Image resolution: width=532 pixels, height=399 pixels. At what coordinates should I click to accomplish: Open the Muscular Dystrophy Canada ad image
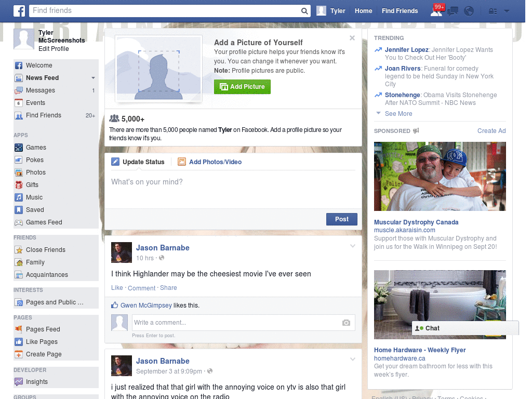[x=440, y=177]
